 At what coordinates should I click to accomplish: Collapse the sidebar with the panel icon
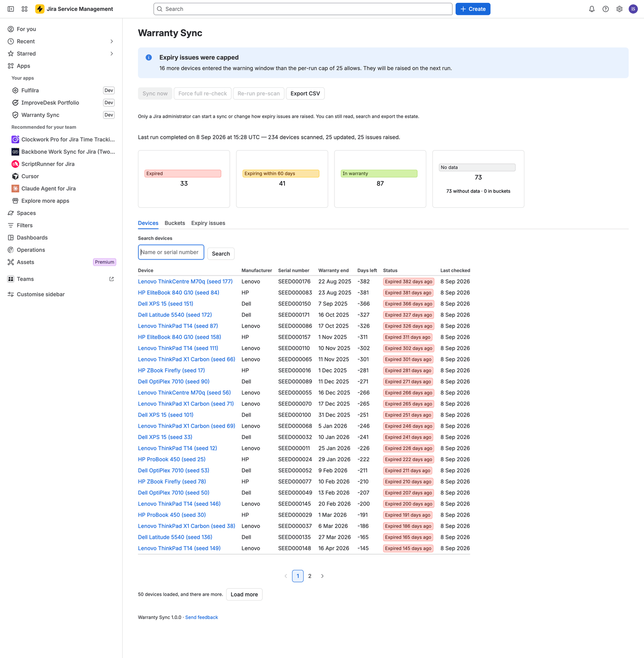coord(11,9)
